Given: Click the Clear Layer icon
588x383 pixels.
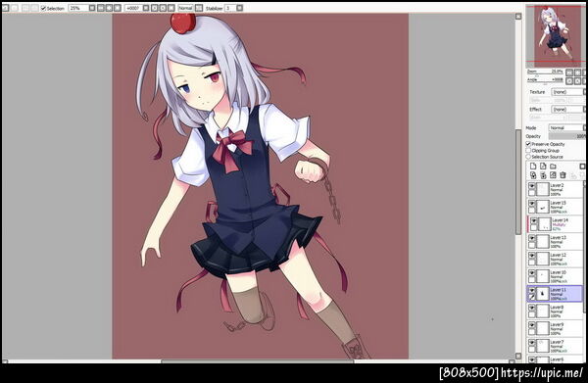Looking at the screenshot, I should tap(553, 175).
